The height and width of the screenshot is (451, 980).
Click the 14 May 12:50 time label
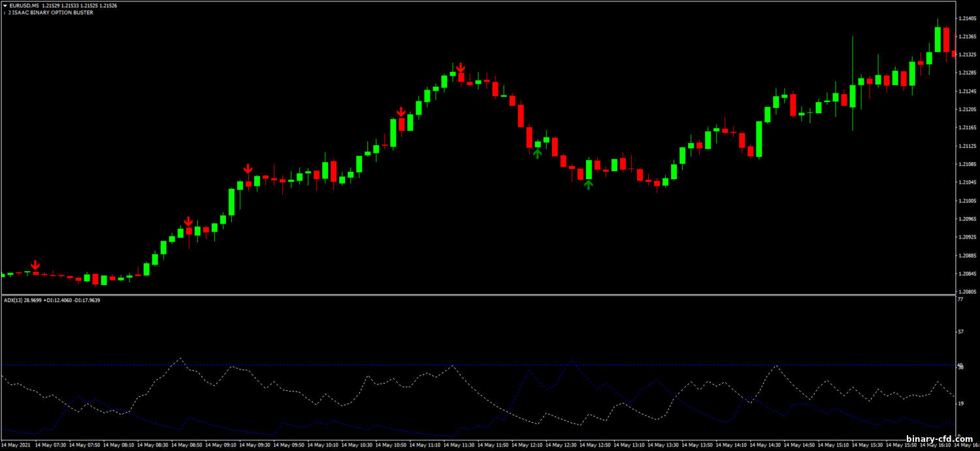coord(595,445)
